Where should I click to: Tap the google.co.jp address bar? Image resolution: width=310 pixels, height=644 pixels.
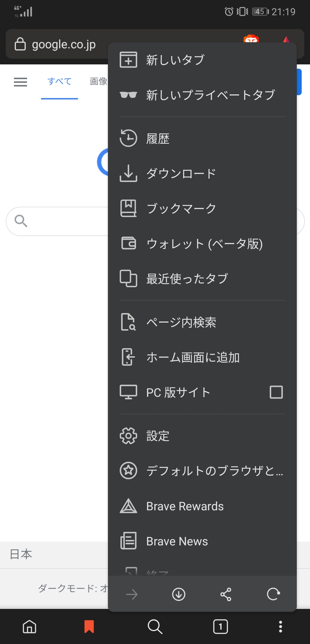click(x=64, y=44)
